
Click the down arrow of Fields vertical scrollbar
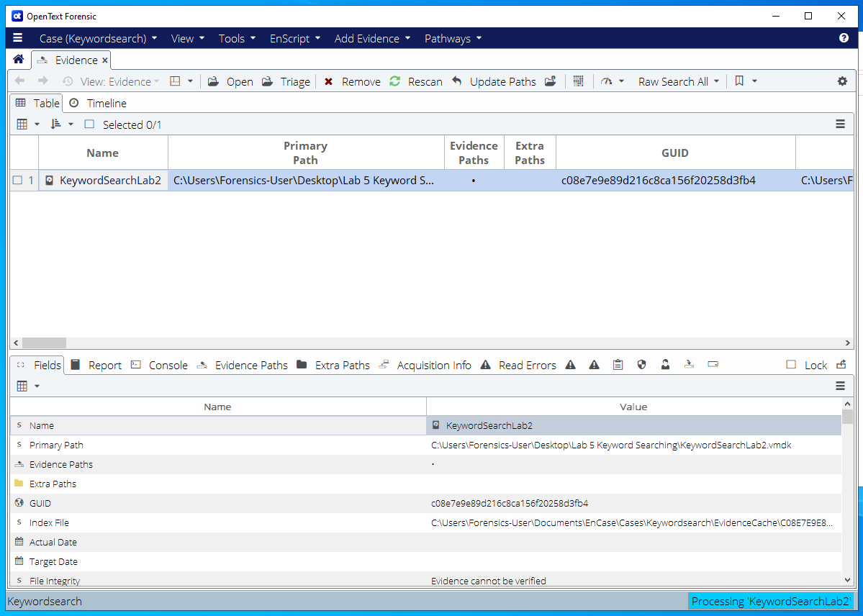tap(848, 579)
